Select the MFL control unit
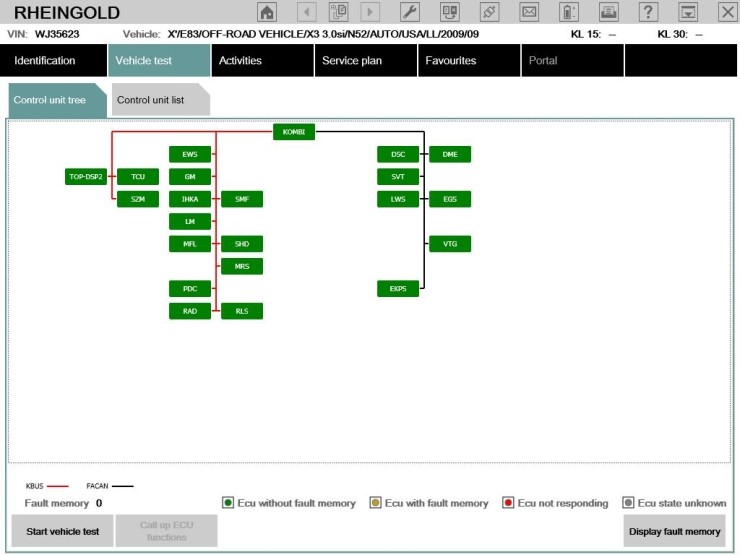 pyautogui.click(x=190, y=244)
